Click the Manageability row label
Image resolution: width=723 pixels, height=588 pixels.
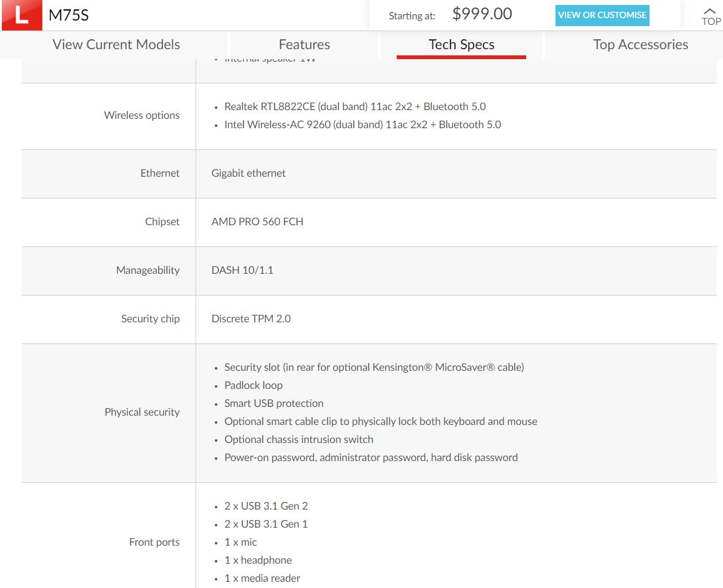click(148, 270)
